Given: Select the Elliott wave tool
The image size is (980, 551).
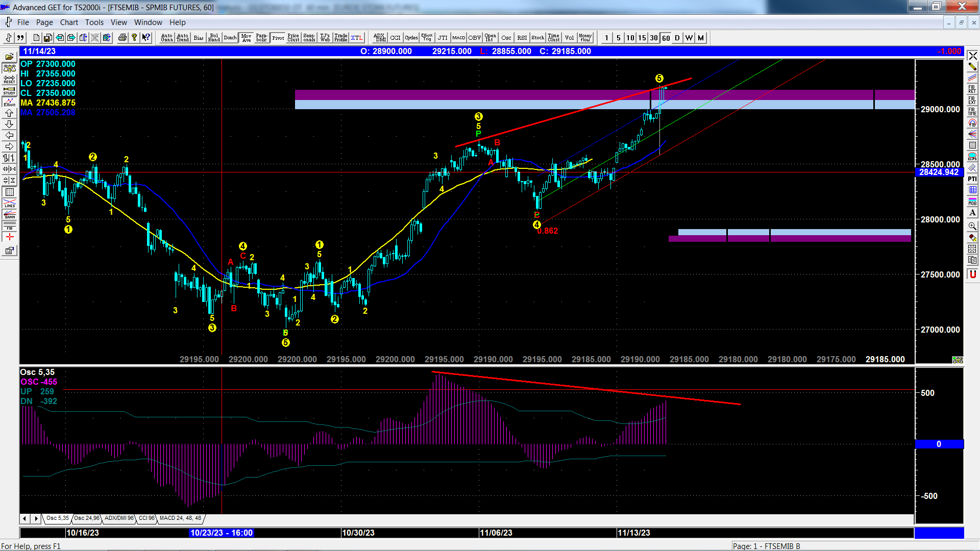Looking at the screenshot, I should [9, 102].
